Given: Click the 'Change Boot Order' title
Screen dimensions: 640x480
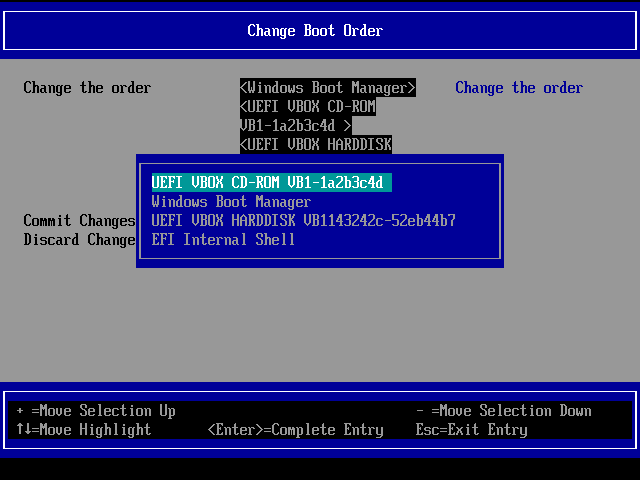Looking at the screenshot, I should coord(315,31).
